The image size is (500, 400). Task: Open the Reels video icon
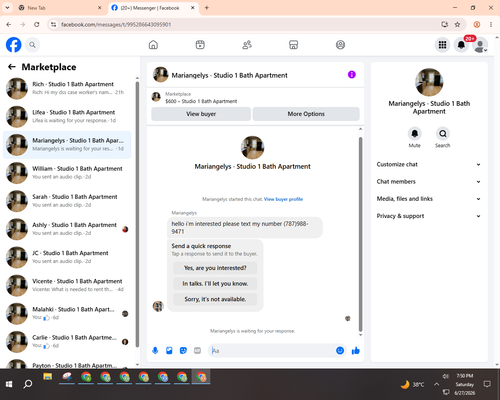click(x=200, y=45)
